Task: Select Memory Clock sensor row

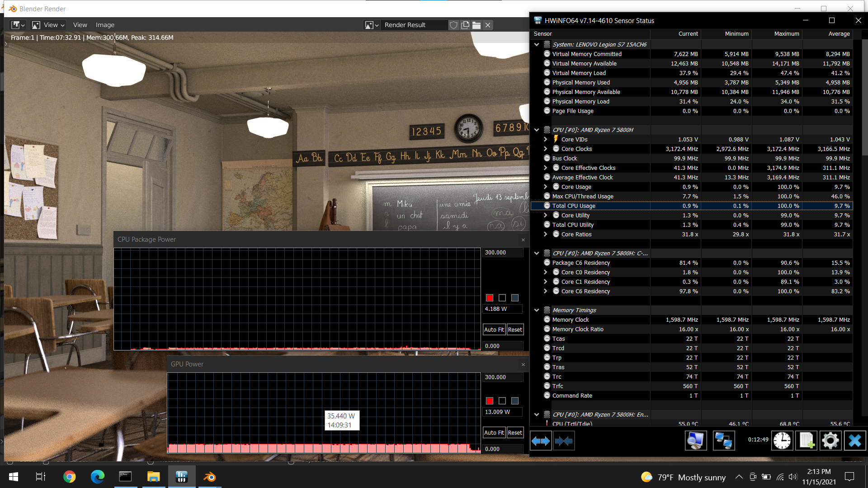Action: point(692,319)
